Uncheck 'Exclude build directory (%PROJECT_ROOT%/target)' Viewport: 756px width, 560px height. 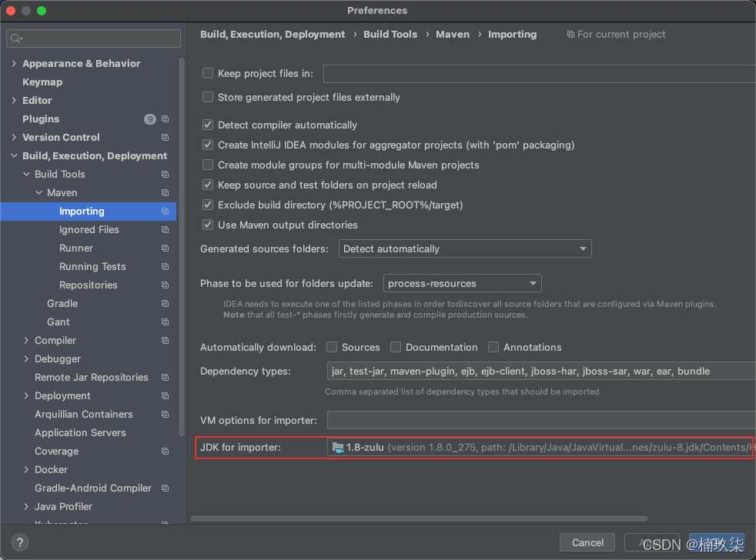(207, 205)
